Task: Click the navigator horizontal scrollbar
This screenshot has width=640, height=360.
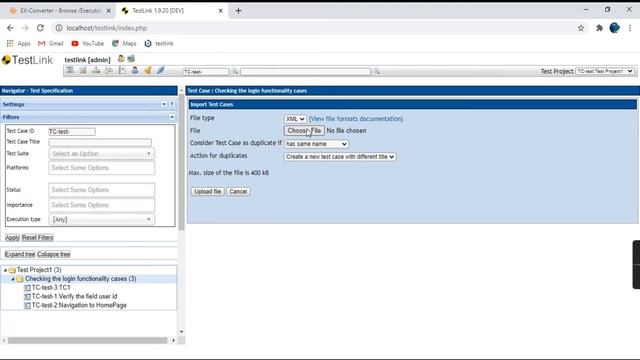Action: pyautogui.click(x=88, y=340)
